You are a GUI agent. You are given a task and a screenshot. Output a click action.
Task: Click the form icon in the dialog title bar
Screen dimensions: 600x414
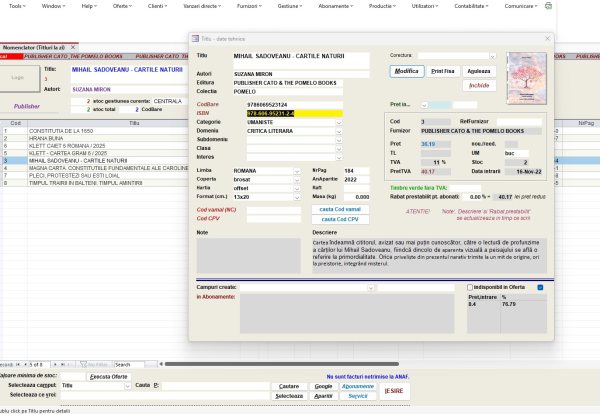pyautogui.click(x=196, y=39)
